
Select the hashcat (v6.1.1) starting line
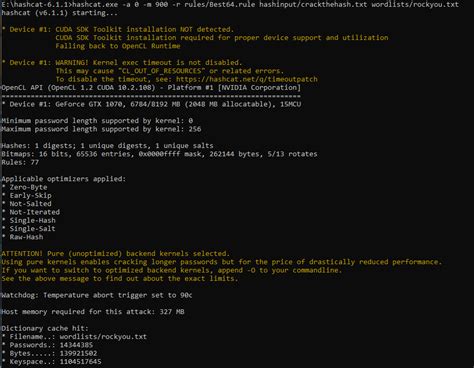pyautogui.click(x=59, y=13)
